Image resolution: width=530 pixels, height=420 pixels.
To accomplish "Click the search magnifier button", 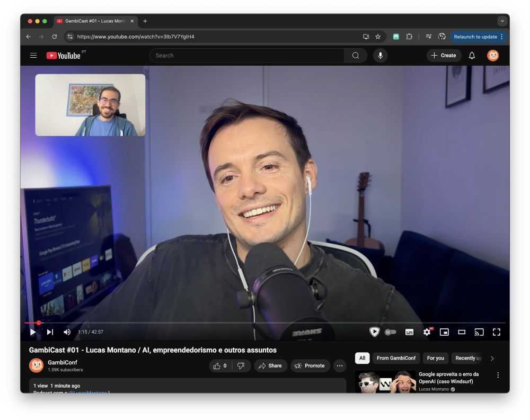I will click(x=356, y=56).
